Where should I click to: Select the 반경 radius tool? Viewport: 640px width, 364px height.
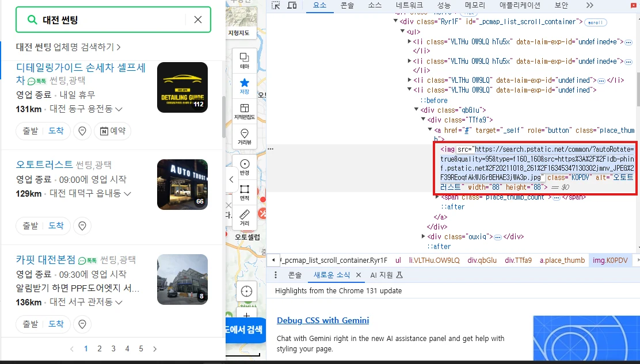245,167
